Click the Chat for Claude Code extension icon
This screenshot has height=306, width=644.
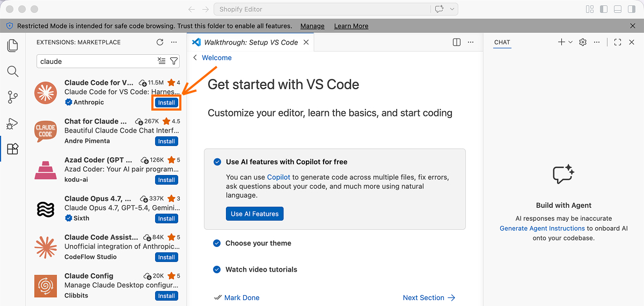click(46, 132)
